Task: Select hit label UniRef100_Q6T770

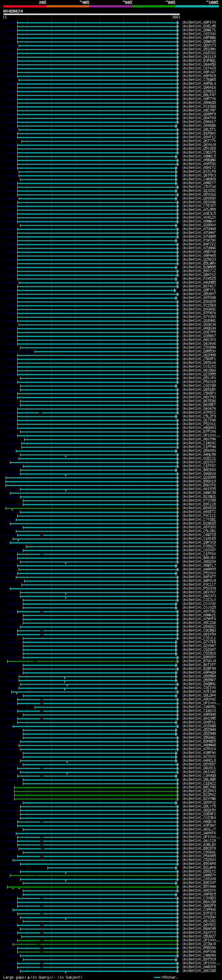Action: [199, 141]
